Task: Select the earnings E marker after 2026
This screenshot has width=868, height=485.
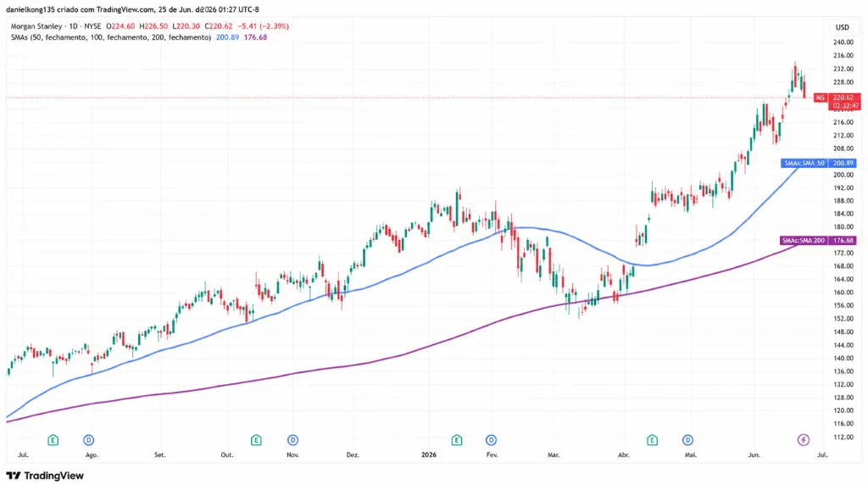Action: (457, 440)
